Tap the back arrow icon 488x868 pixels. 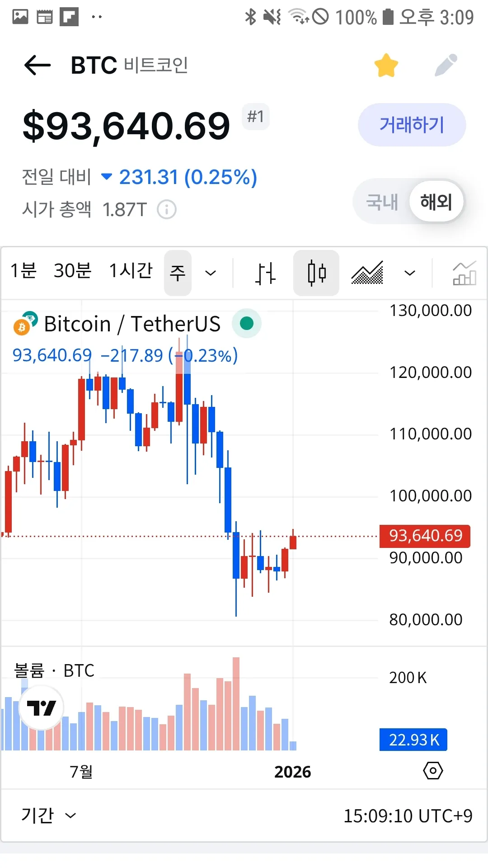(x=38, y=66)
